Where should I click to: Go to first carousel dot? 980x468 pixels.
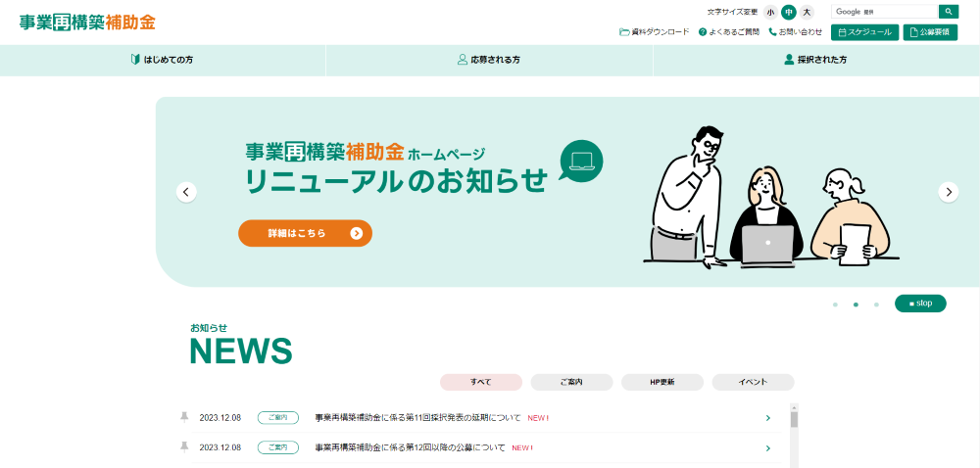835,304
